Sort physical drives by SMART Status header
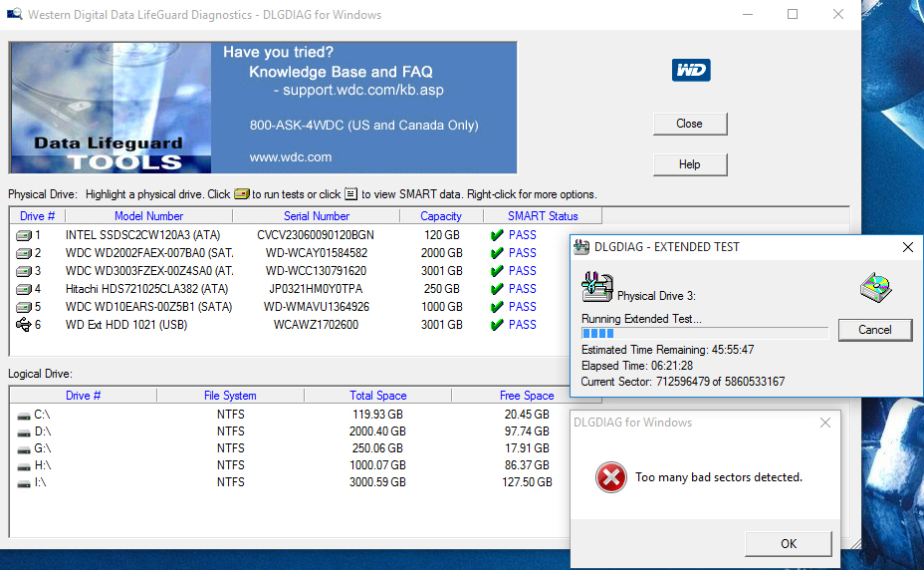 click(543, 216)
